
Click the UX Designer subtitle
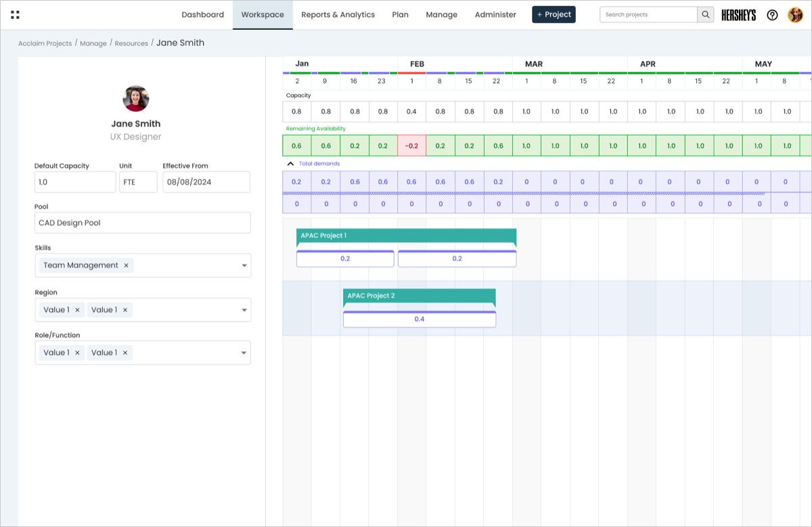(136, 137)
